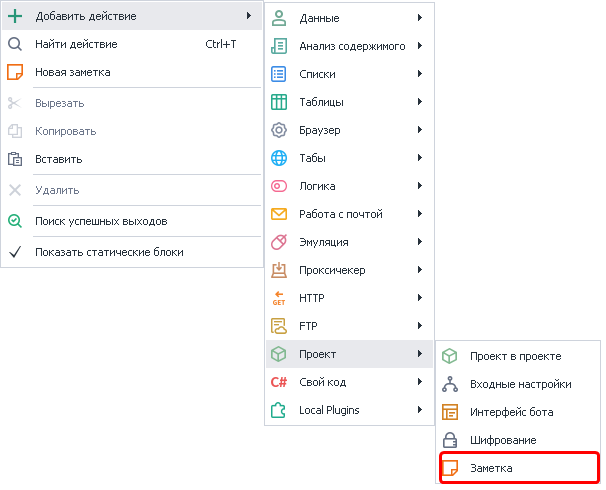Image resolution: width=606 pixels, height=490 pixels.
Task: Expand the Эмуляция submenu arrow
Action: click(420, 242)
